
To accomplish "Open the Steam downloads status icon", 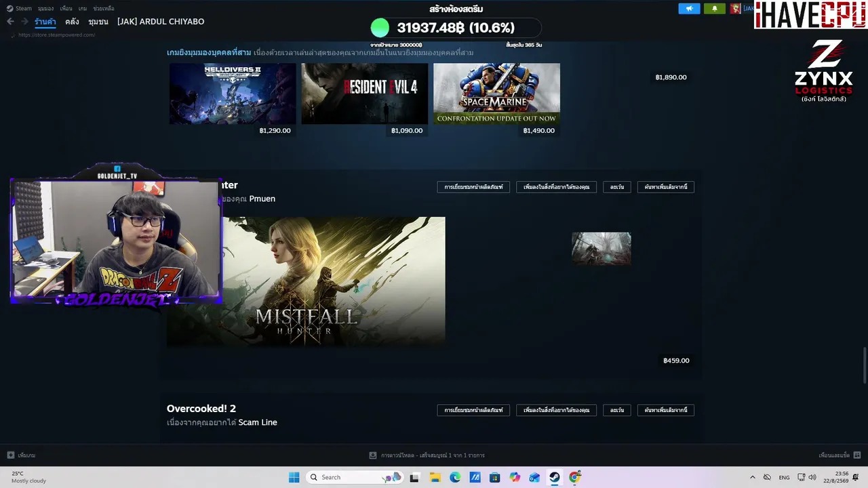I will (372, 455).
